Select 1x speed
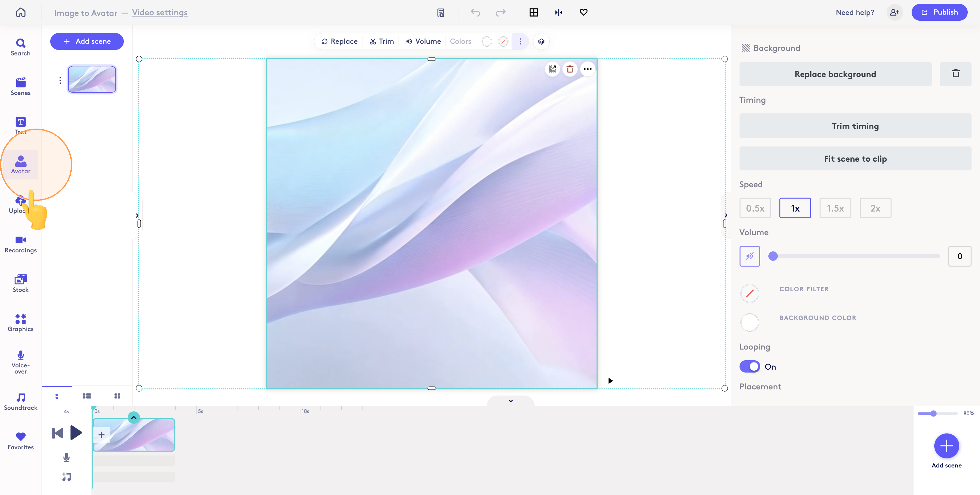980x495 pixels. click(x=795, y=208)
